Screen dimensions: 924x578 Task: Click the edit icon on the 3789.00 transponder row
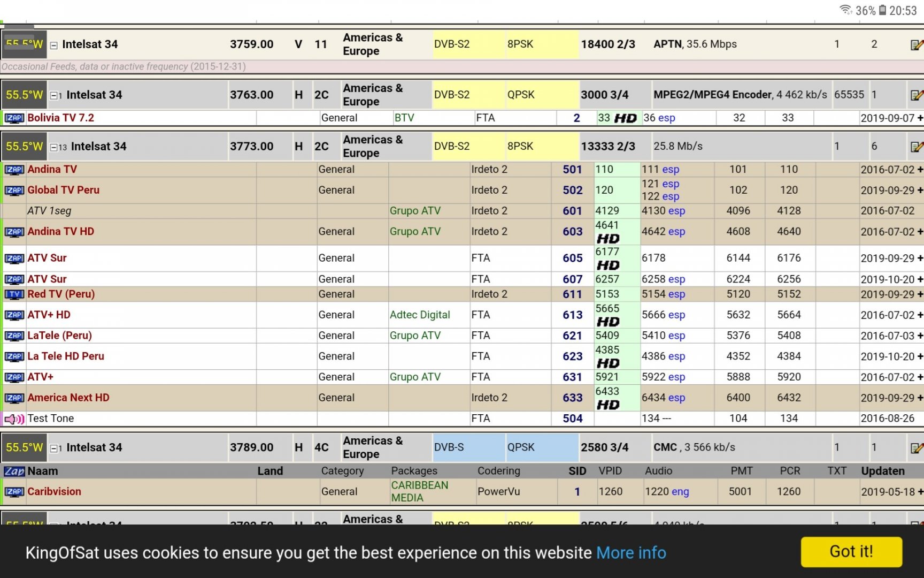click(917, 448)
